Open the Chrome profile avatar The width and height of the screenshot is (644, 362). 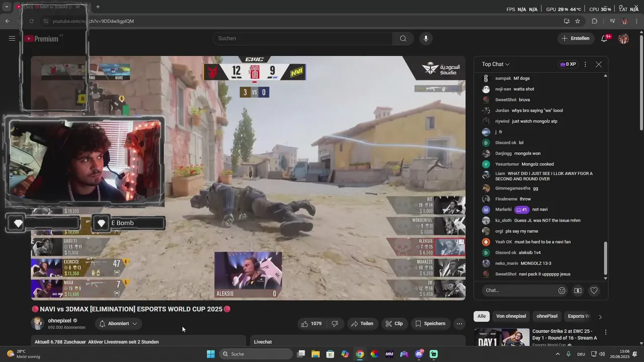[624, 21]
